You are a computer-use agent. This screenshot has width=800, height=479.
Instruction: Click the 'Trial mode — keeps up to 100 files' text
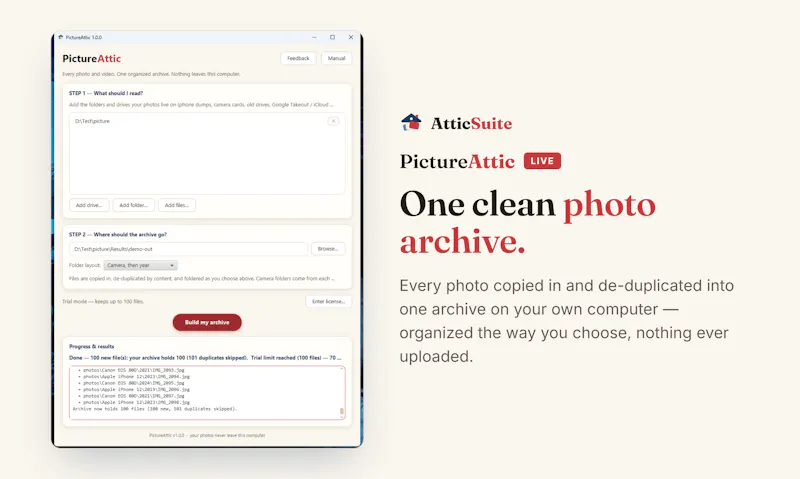pyautogui.click(x=103, y=301)
